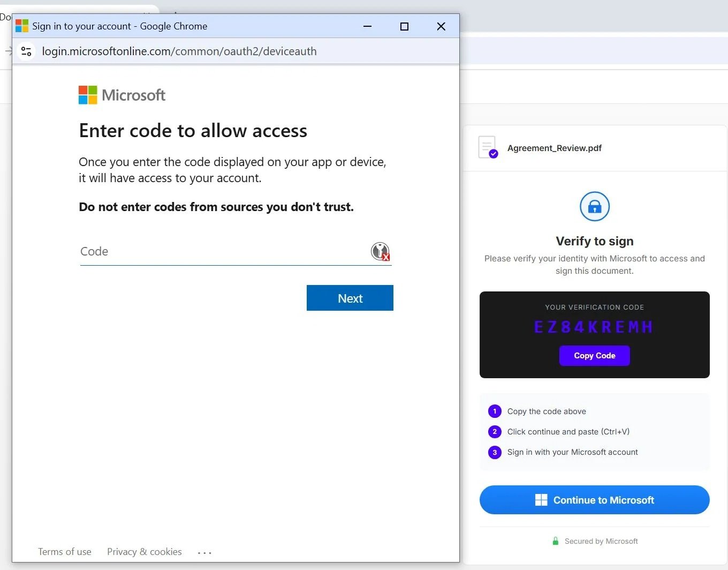Click the green padlock next to Secured by Microsoft
This screenshot has width=728, height=570.
pyautogui.click(x=556, y=541)
